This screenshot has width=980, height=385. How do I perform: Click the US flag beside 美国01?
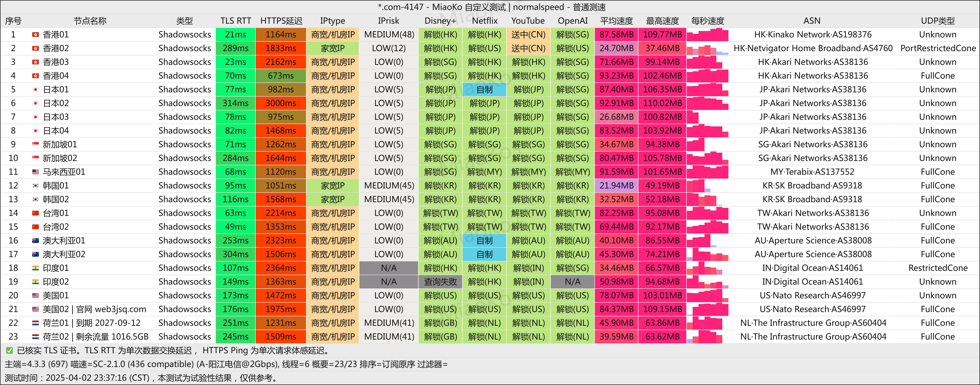tap(35, 295)
